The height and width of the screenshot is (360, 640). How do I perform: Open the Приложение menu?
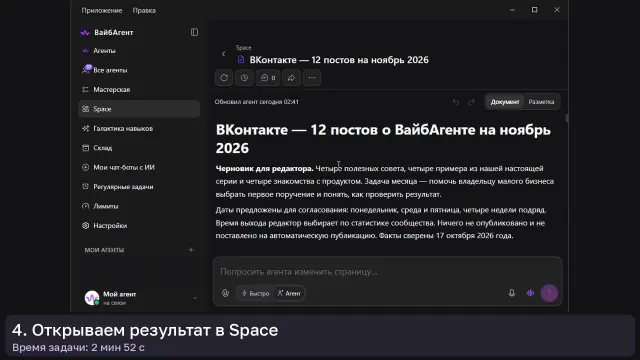click(102, 11)
